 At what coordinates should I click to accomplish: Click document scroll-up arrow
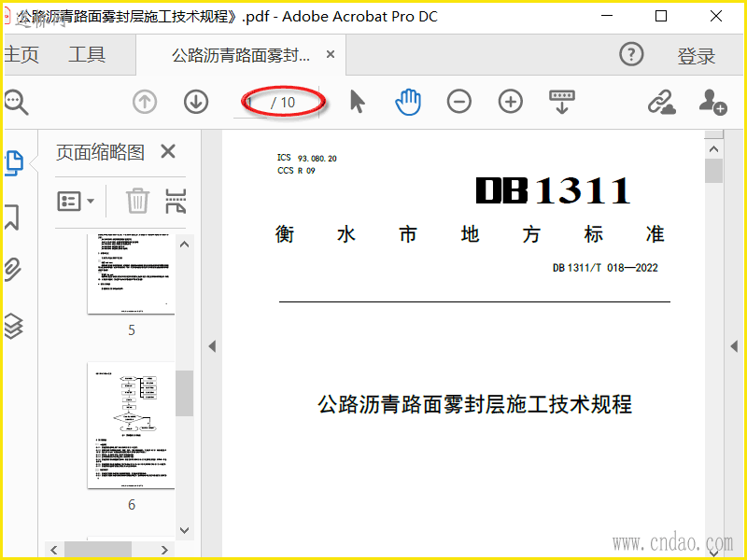pos(713,149)
